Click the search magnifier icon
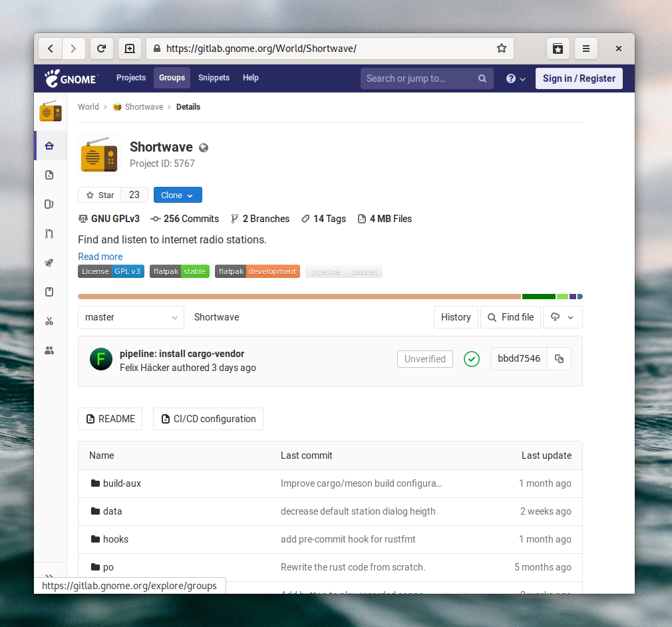Screen dimensions: 672x627 coord(482,78)
